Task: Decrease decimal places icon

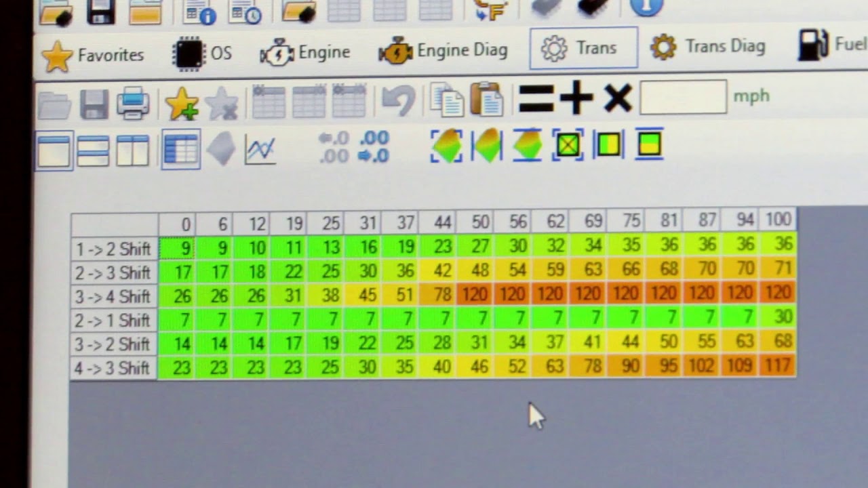Action: tap(334, 147)
